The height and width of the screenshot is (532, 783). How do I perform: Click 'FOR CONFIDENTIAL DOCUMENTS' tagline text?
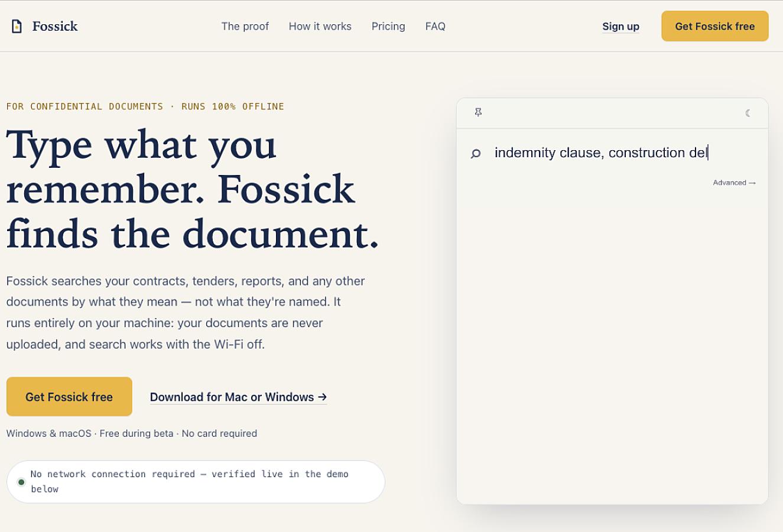[145, 106]
